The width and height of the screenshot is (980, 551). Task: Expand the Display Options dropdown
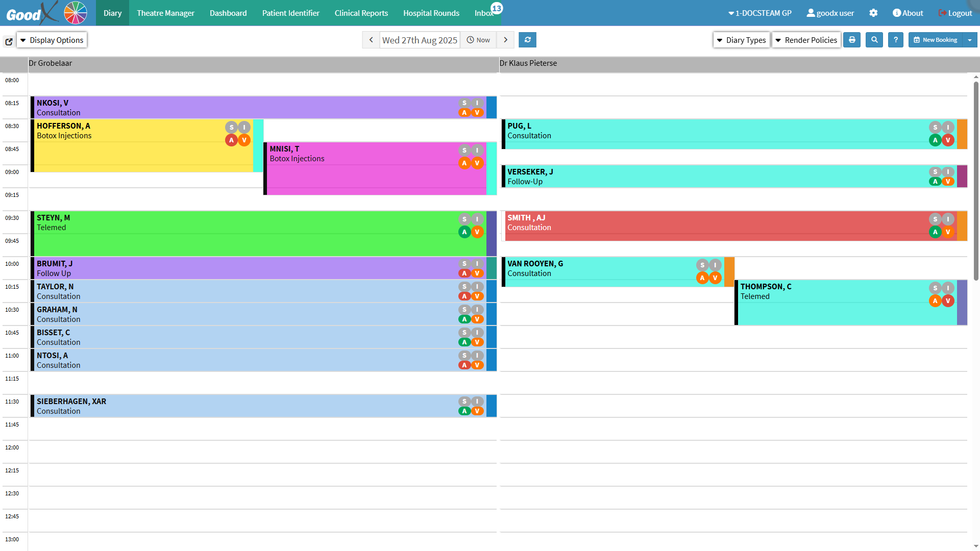52,40
